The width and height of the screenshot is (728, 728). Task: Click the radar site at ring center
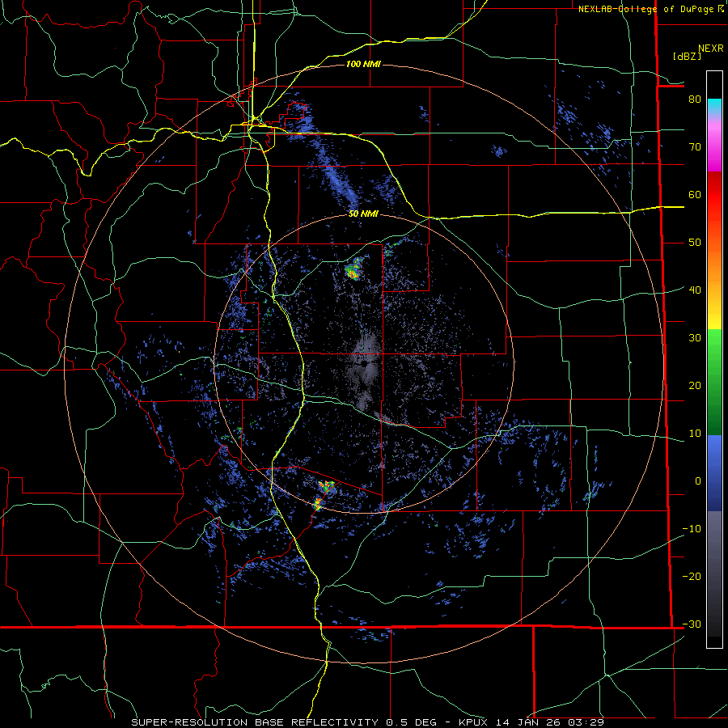[366, 365]
